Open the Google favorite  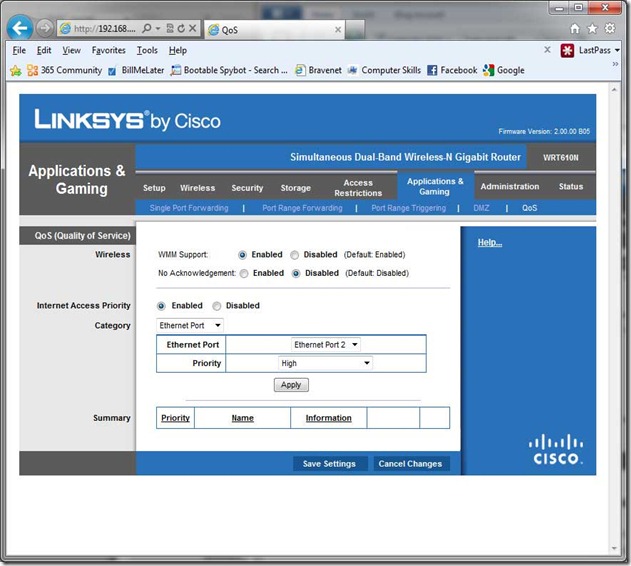tap(504, 70)
